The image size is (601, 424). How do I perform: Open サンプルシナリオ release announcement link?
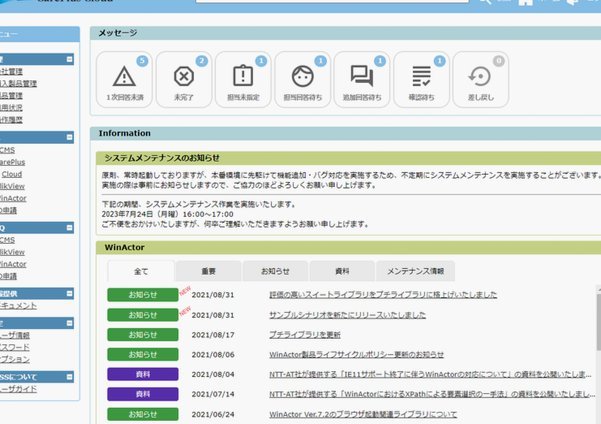(x=347, y=315)
